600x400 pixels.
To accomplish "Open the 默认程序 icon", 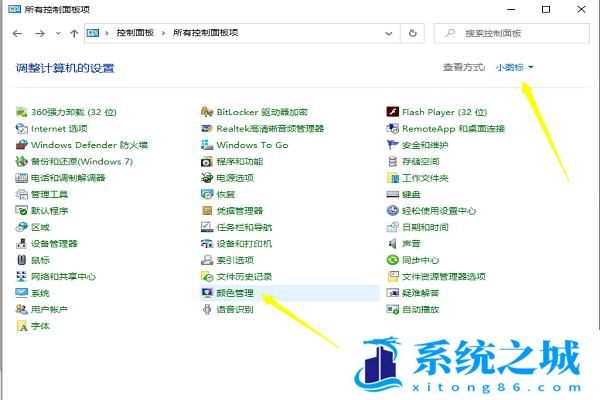I will (x=21, y=211).
